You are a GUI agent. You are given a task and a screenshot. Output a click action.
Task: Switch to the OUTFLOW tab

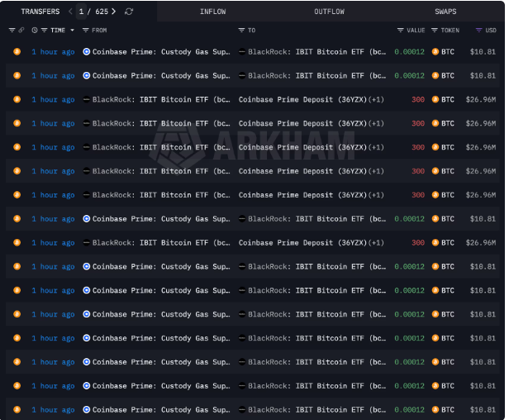pos(330,12)
